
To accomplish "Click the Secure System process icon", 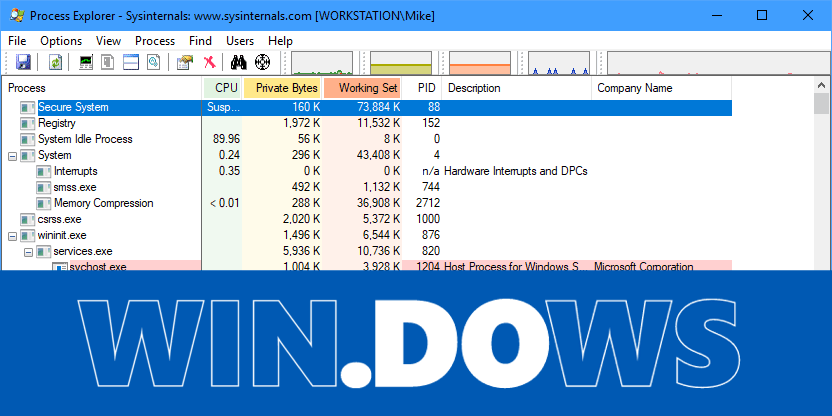I will tap(28, 108).
